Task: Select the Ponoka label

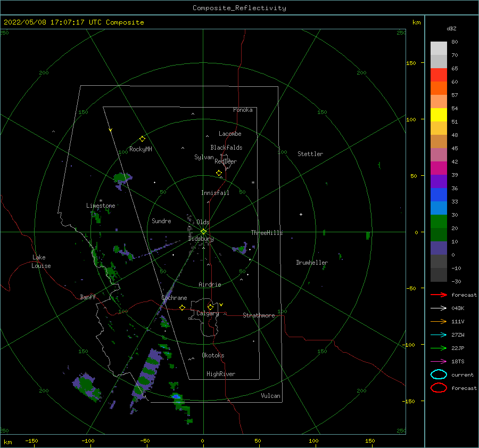Action: [x=243, y=110]
